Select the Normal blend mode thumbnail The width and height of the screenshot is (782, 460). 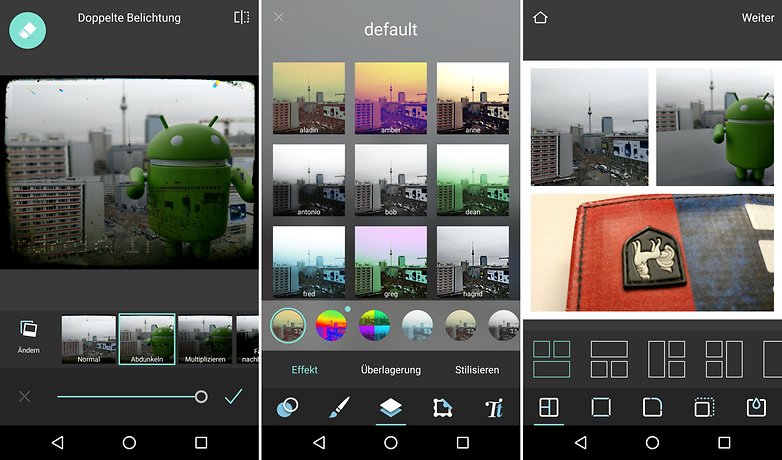[x=89, y=339]
